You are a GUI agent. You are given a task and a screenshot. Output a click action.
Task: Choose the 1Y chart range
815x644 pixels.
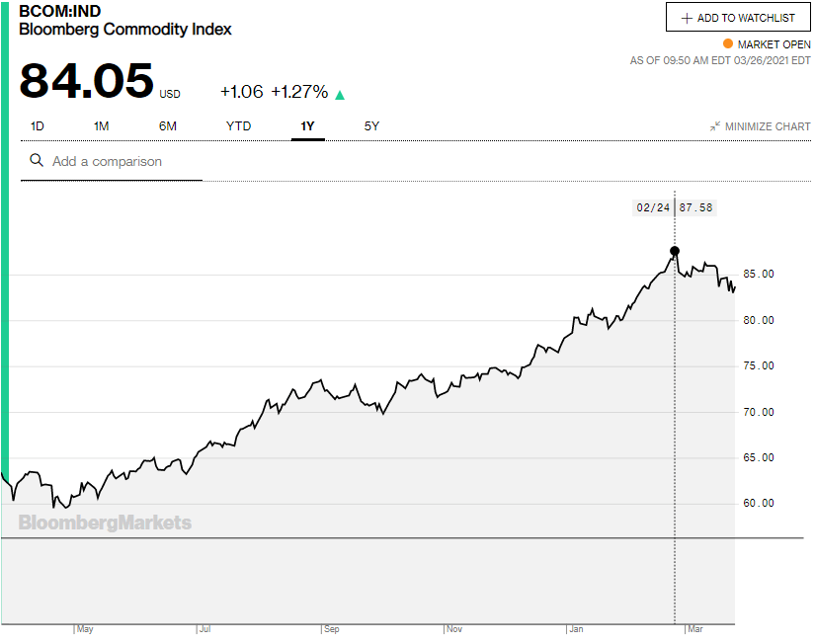(x=307, y=126)
